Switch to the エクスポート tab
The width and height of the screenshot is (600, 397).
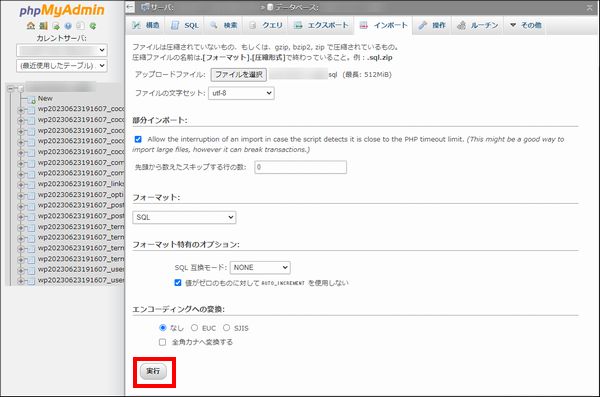click(x=321, y=25)
